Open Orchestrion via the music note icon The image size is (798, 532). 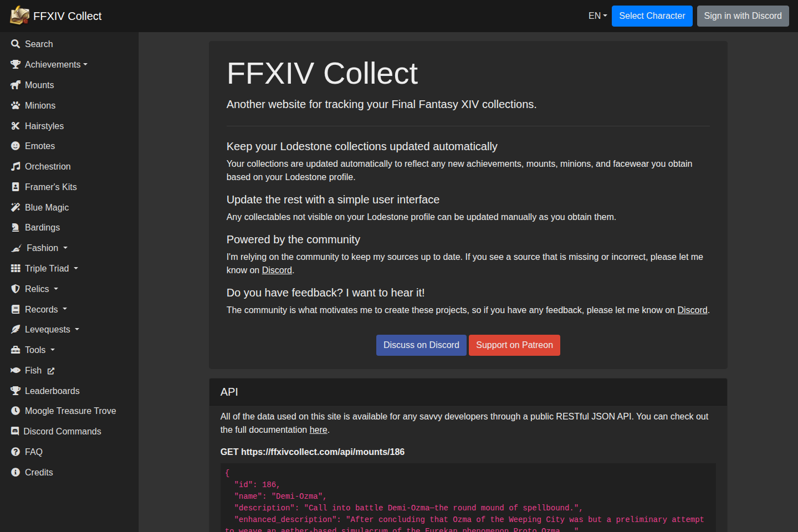(x=16, y=166)
